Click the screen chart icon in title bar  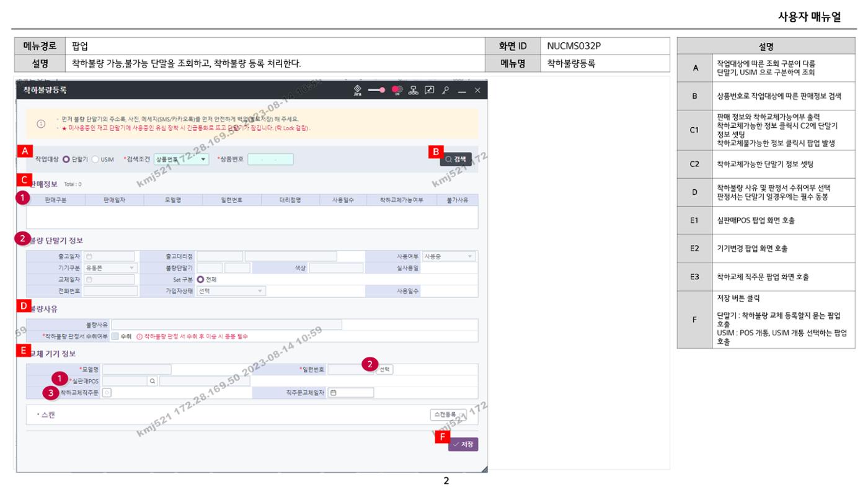click(431, 91)
